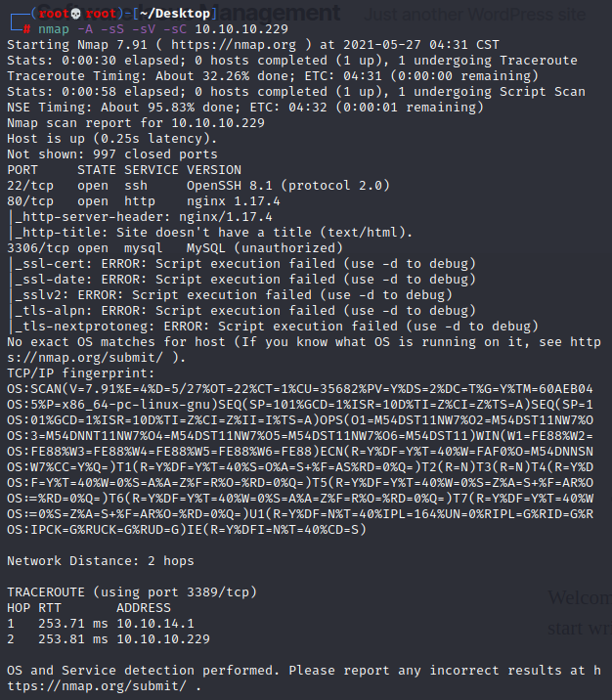
Task: Click target IP 10.10.10.229 in command line
Action: coord(241,29)
